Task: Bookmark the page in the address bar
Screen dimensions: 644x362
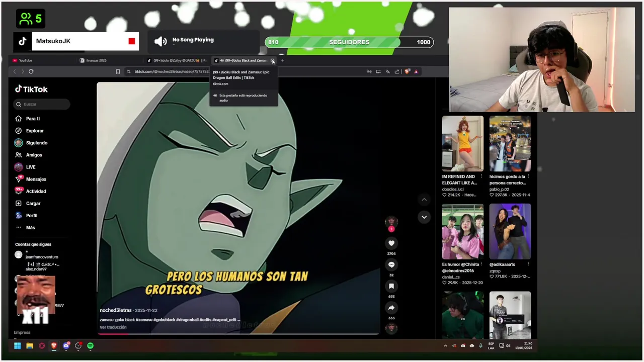Action: point(118,71)
